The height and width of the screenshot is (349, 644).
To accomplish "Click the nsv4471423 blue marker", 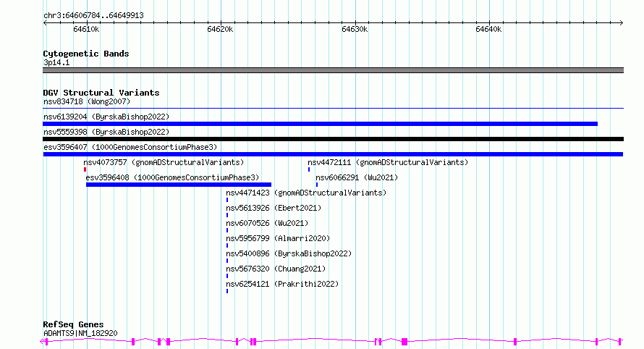I will pyautogui.click(x=227, y=200).
